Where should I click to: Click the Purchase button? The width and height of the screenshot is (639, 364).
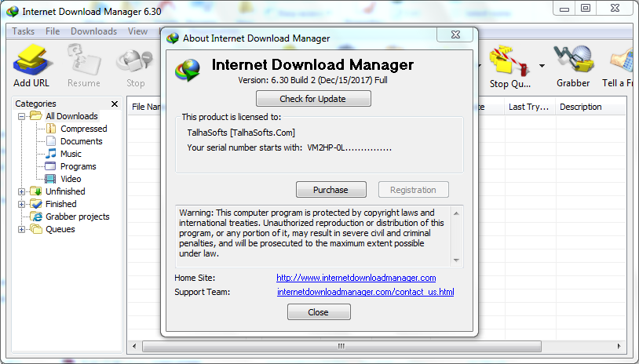tap(331, 190)
